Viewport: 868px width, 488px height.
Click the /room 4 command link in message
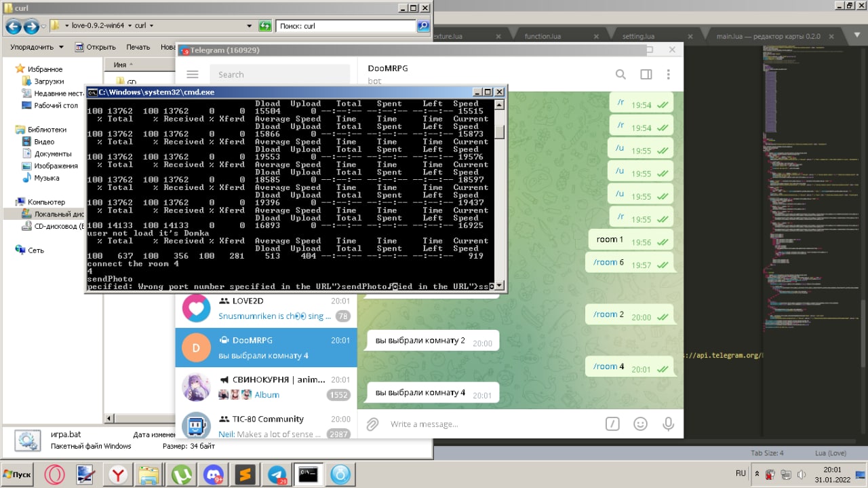[608, 367]
